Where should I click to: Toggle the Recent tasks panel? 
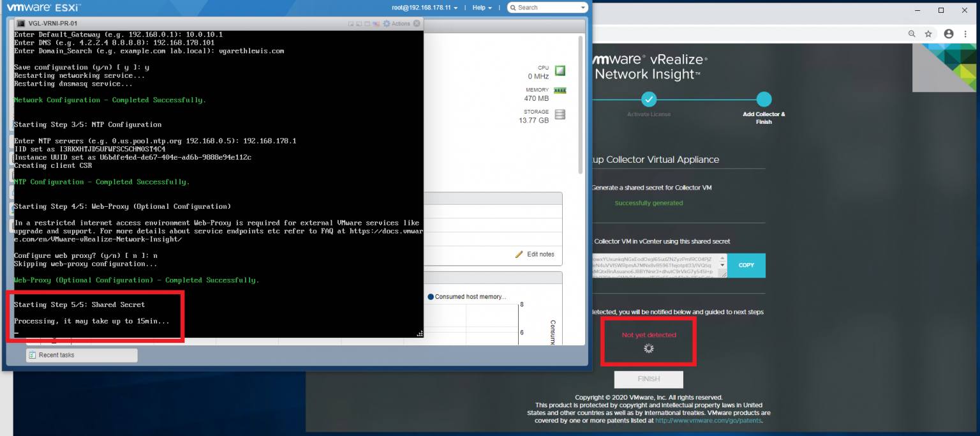click(x=81, y=355)
